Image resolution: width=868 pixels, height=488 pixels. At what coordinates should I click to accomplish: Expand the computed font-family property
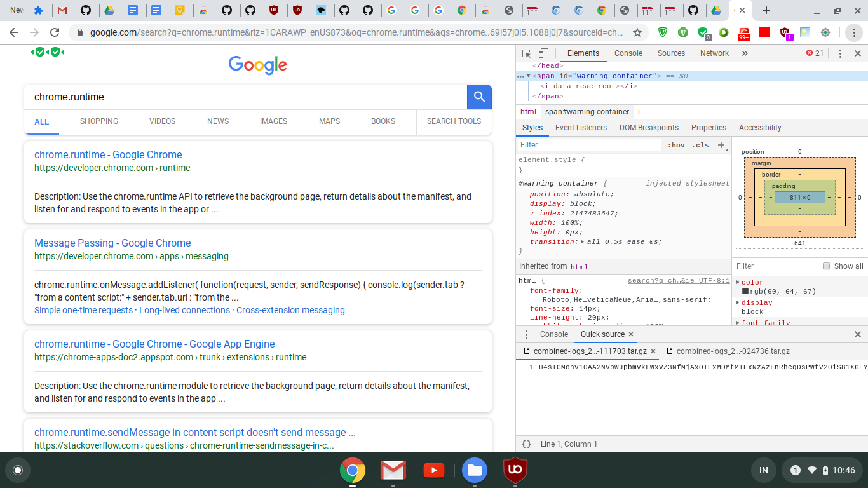click(x=738, y=323)
